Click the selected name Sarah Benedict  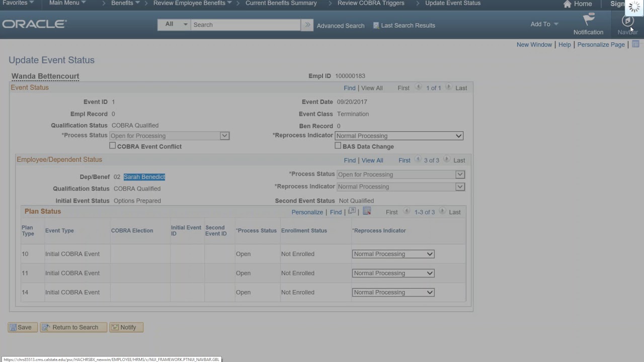point(144,177)
